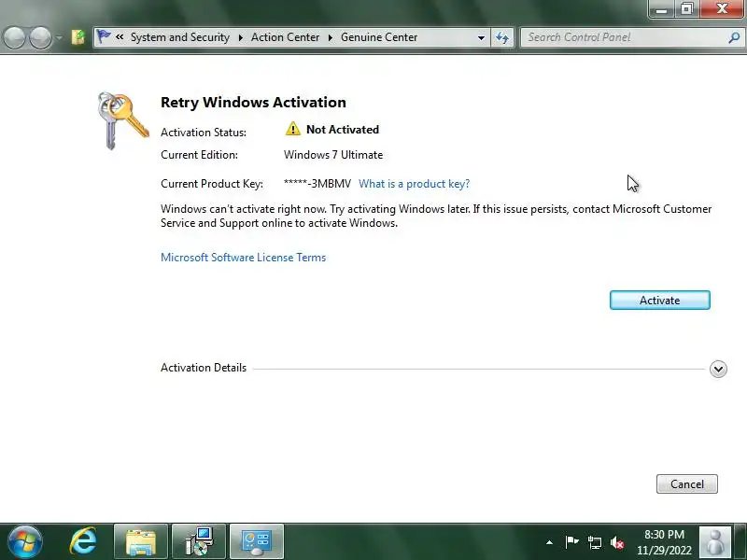
Task: Click the folder icon left of the address bar
Action: click(x=78, y=37)
